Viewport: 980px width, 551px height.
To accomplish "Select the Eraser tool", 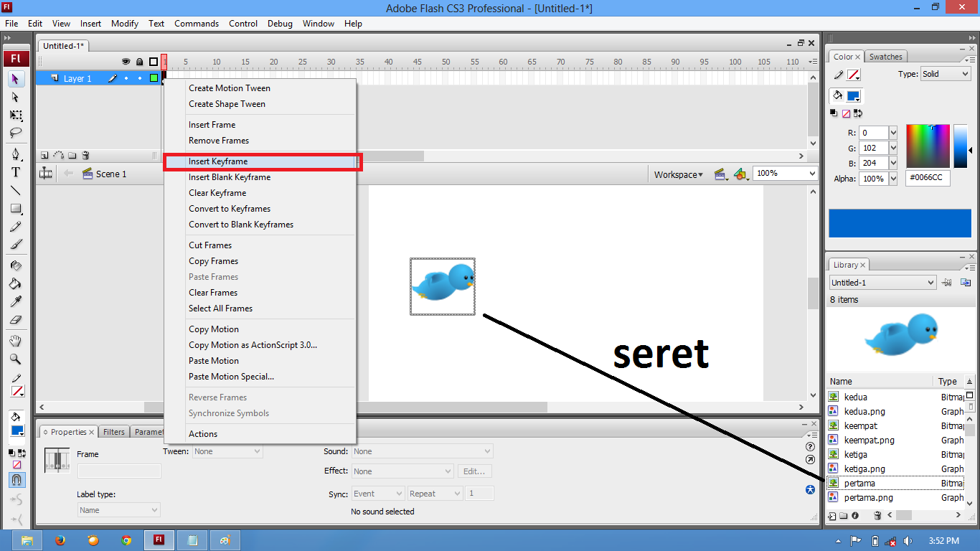I will pos(16,320).
